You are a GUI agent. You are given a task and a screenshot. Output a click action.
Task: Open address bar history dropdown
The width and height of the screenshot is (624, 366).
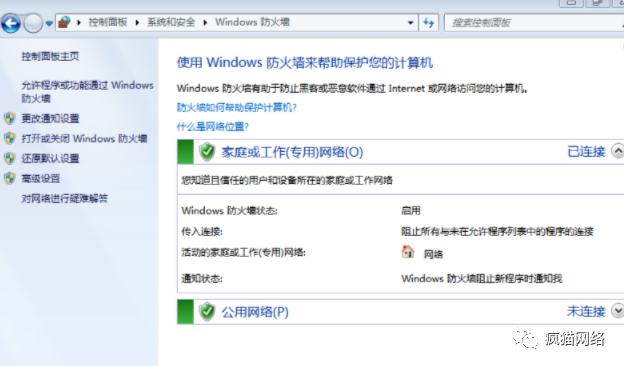410,23
